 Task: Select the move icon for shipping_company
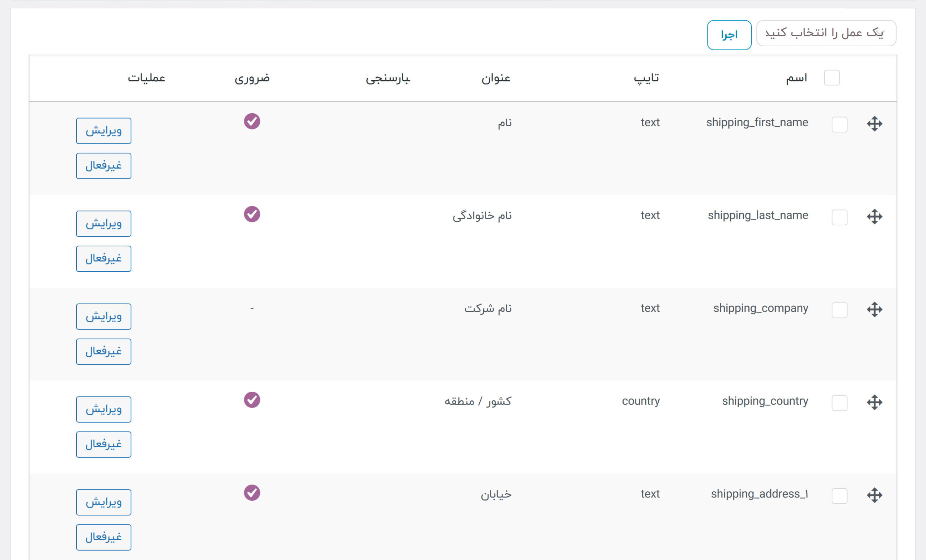coord(875,309)
